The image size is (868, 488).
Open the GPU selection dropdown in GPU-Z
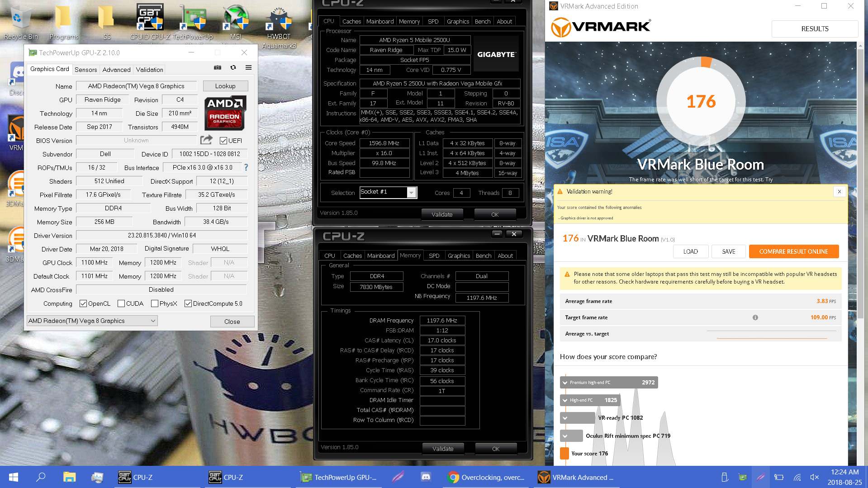92,321
